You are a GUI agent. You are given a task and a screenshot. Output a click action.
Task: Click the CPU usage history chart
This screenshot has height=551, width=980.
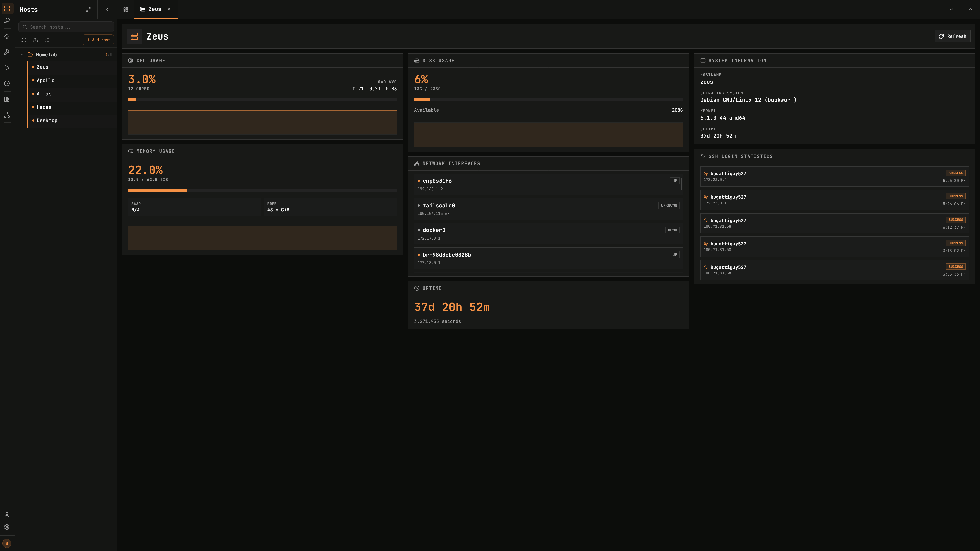tap(263, 122)
